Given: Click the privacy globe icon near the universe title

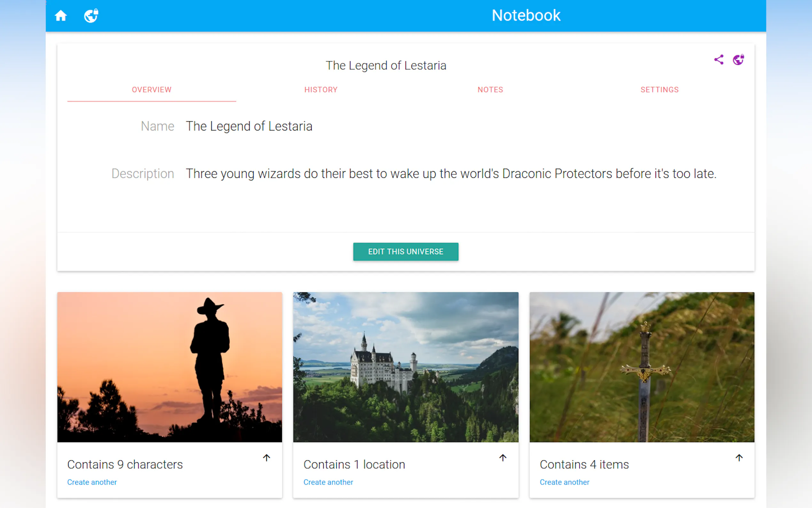Looking at the screenshot, I should (x=738, y=60).
